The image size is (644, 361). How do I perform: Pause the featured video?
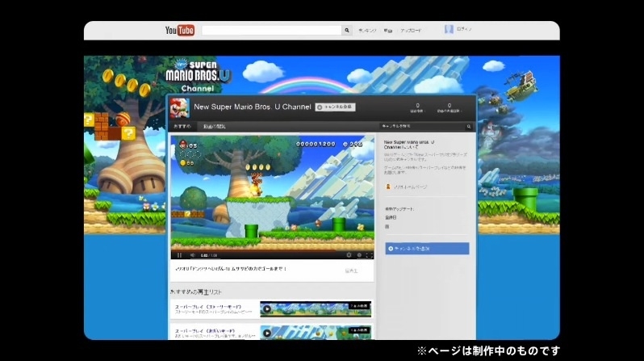coord(179,255)
